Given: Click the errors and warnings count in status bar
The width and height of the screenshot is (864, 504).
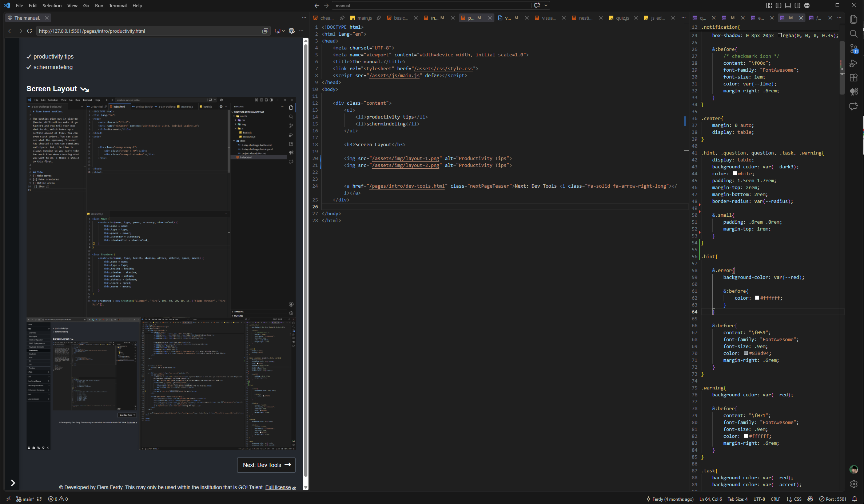Looking at the screenshot, I should tap(58, 499).
